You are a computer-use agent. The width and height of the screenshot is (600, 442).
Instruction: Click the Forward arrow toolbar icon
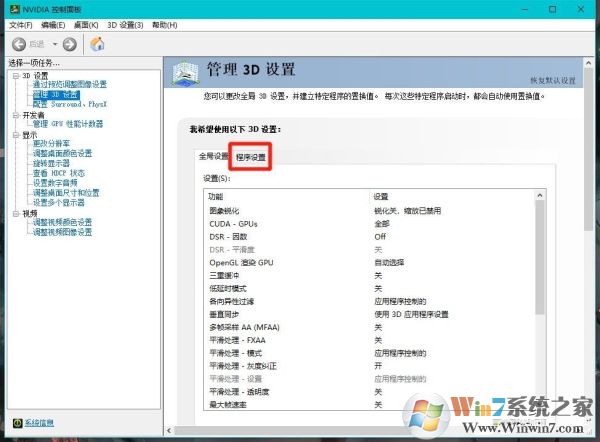[x=69, y=44]
